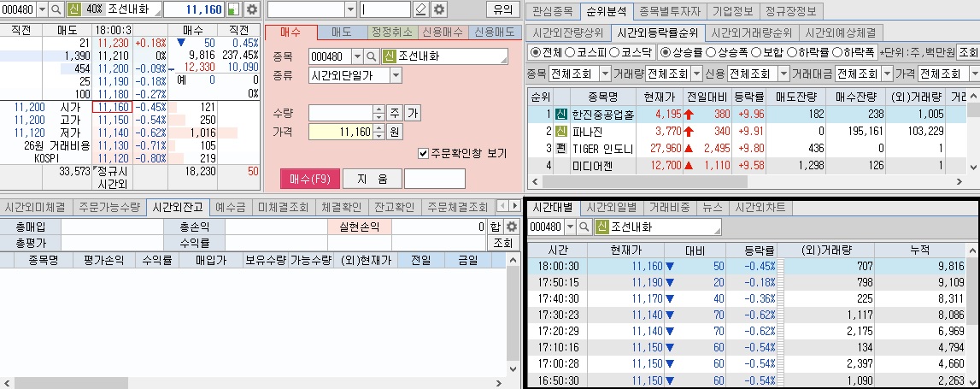Open 종목별투자자 tab
This screenshot has height=389, width=980.
click(x=671, y=10)
